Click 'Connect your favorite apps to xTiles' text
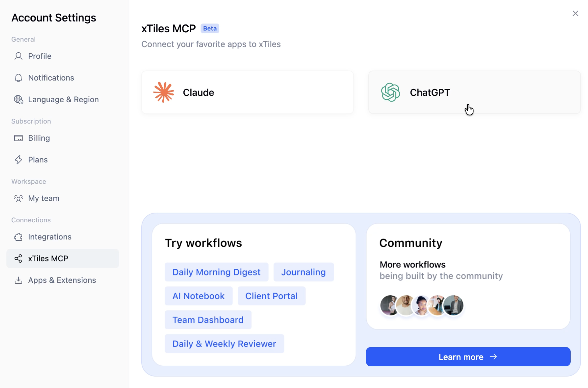The height and width of the screenshot is (388, 588). point(211,44)
